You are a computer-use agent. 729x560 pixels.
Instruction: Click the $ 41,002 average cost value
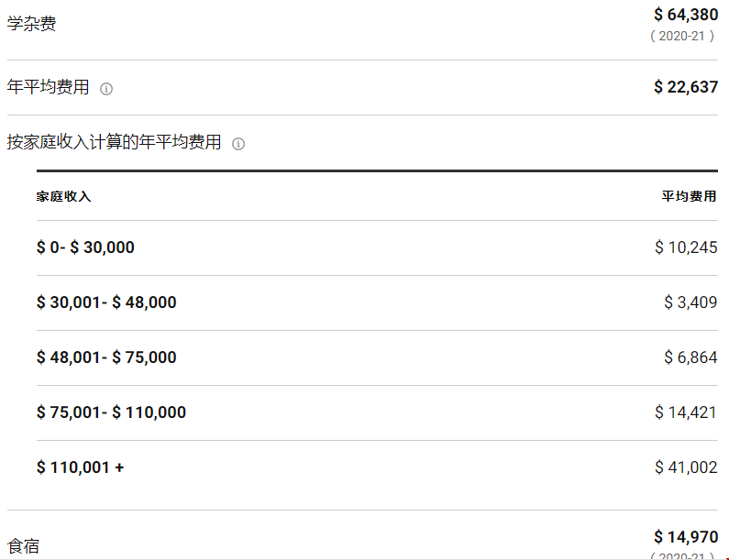pos(686,467)
